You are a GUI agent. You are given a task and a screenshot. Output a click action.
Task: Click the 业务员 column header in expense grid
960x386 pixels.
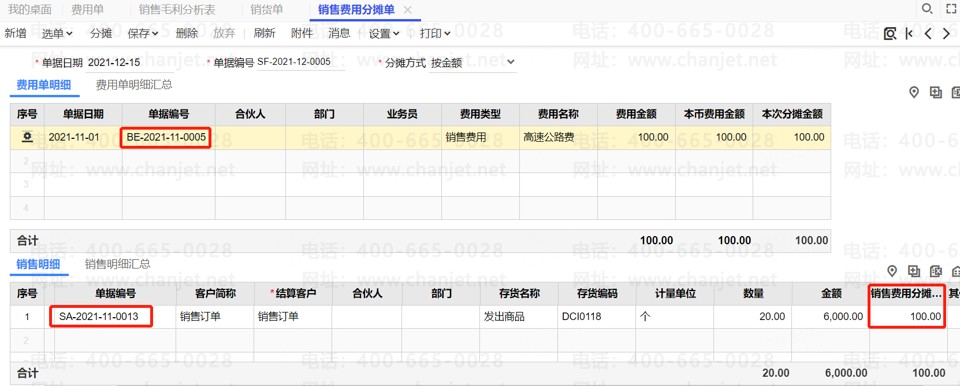402,114
